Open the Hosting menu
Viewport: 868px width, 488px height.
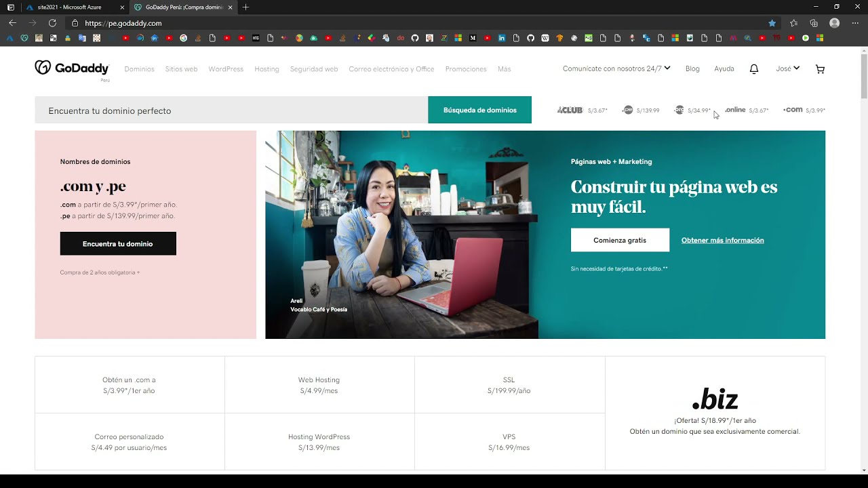[x=267, y=69]
